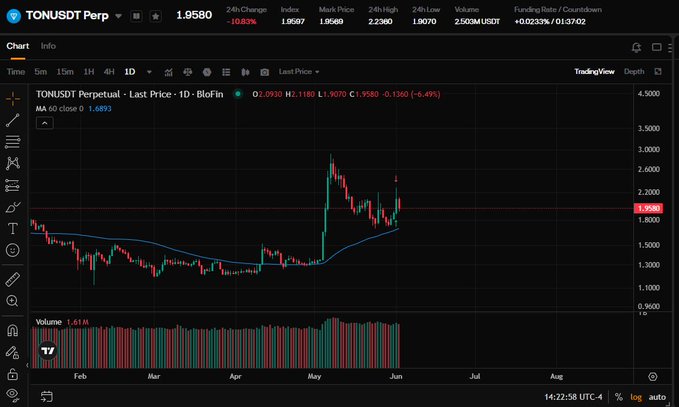The height and width of the screenshot is (407, 679).
Task: Open the price alert bell icon
Action: [x=636, y=47]
